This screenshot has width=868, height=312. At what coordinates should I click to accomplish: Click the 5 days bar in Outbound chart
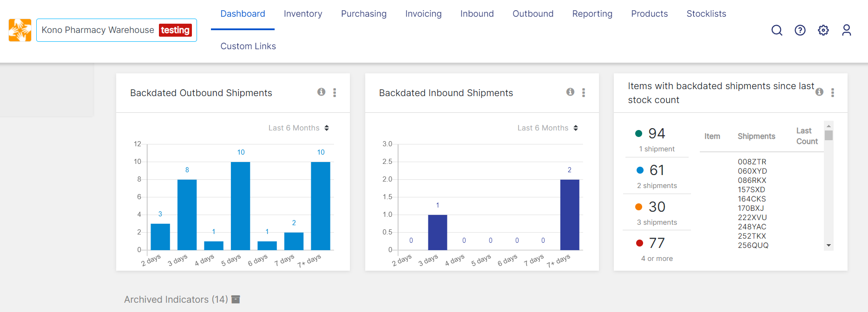click(x=240, y=206)
